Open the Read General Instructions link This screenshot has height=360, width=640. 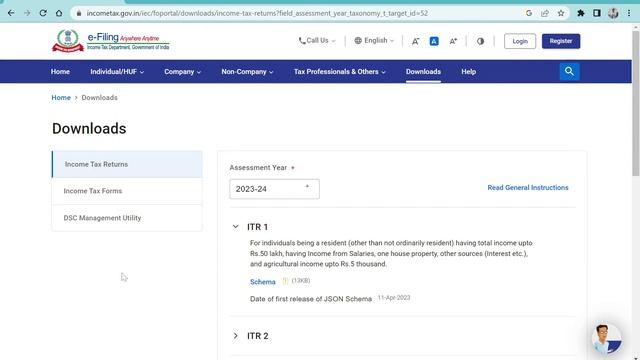click(x=528, y=188)
